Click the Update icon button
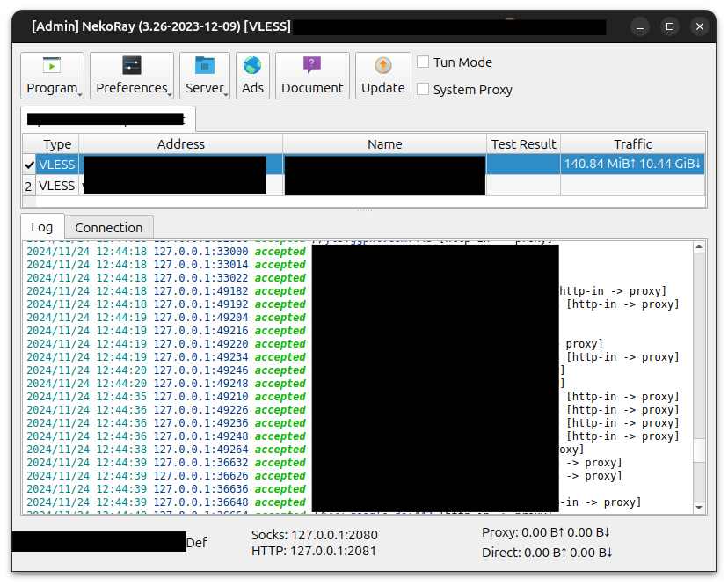Image resolution: width=728 pixels, height=586 pixels. point(383,66)
